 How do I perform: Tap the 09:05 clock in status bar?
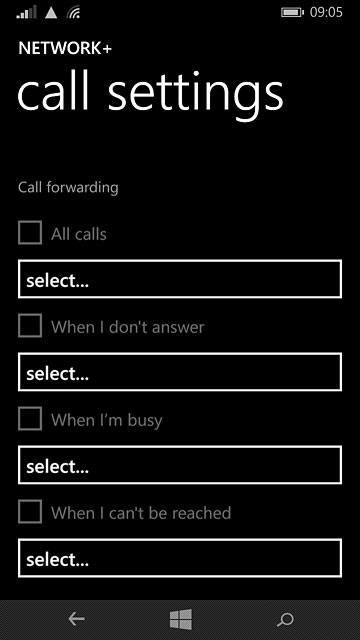pos(326,13)
